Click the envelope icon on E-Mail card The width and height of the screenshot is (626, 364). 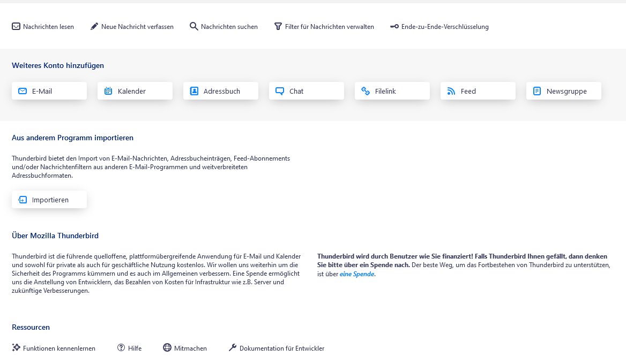[23, 91]
